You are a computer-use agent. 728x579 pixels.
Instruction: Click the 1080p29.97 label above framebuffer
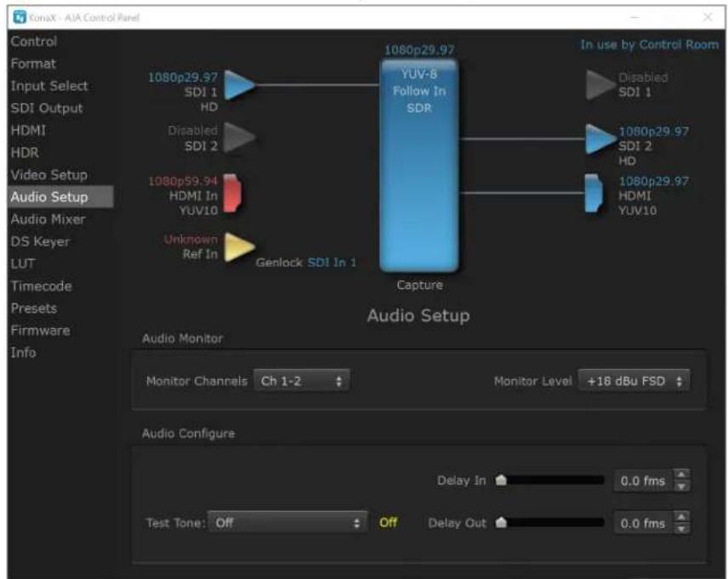[419, 50]
